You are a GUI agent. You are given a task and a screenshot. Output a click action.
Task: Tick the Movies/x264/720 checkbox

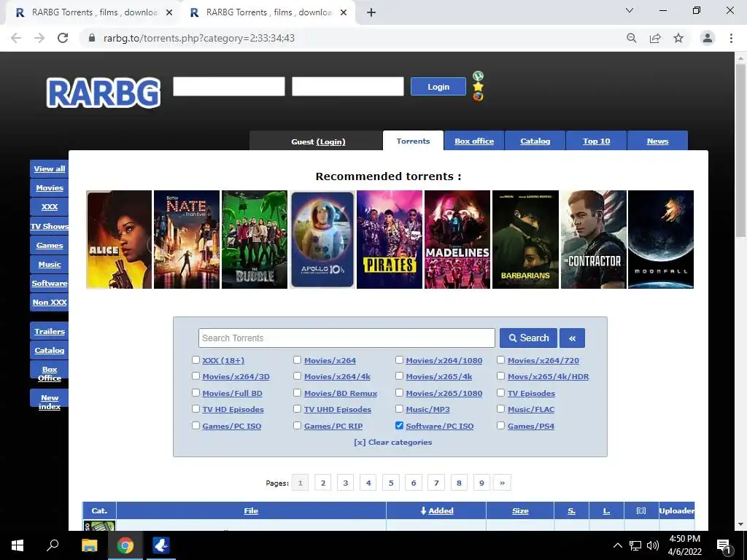(500, 360)
